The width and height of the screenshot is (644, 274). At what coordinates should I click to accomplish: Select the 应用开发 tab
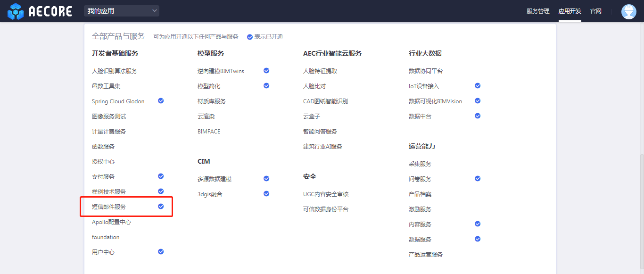click(x=570, y=11)
